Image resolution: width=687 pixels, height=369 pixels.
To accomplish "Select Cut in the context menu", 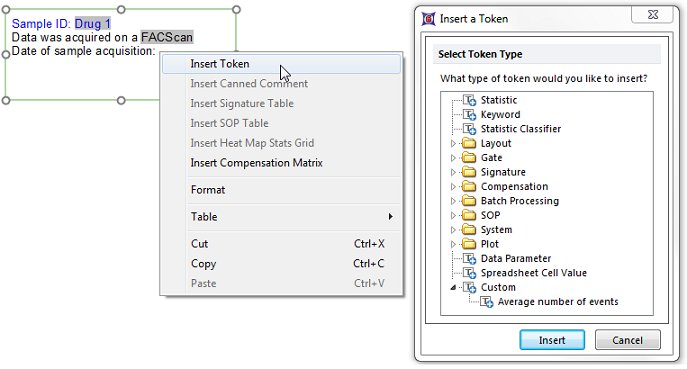I will click(281, 244).
